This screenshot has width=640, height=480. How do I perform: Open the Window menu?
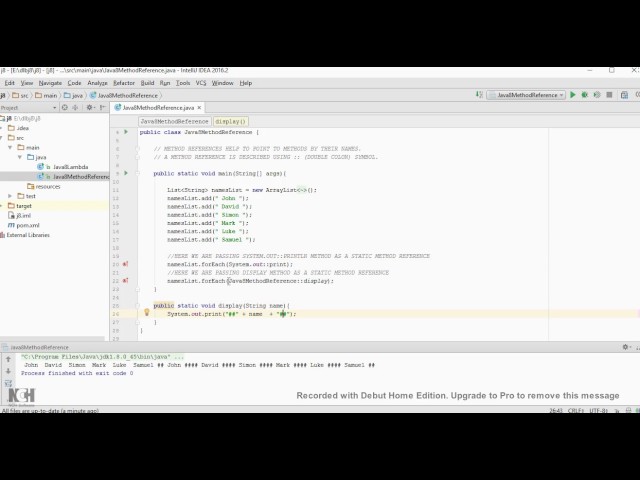pos(222,83)
